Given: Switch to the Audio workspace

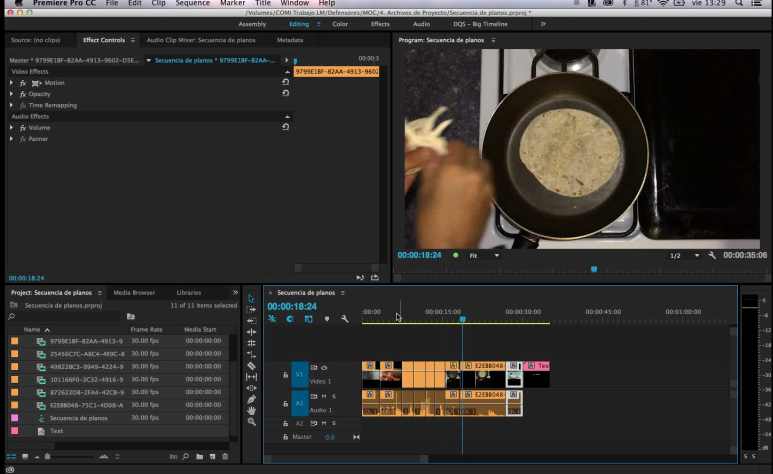Looking at the screenshot, I should (422, 24).
